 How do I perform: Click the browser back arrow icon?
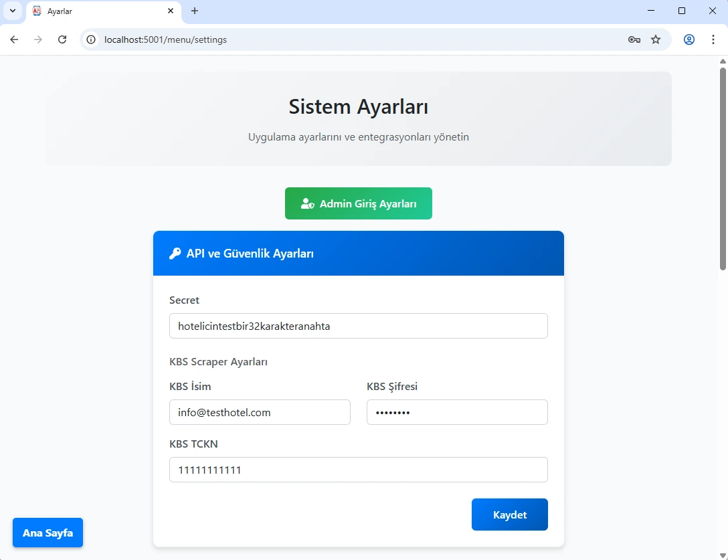14,39
